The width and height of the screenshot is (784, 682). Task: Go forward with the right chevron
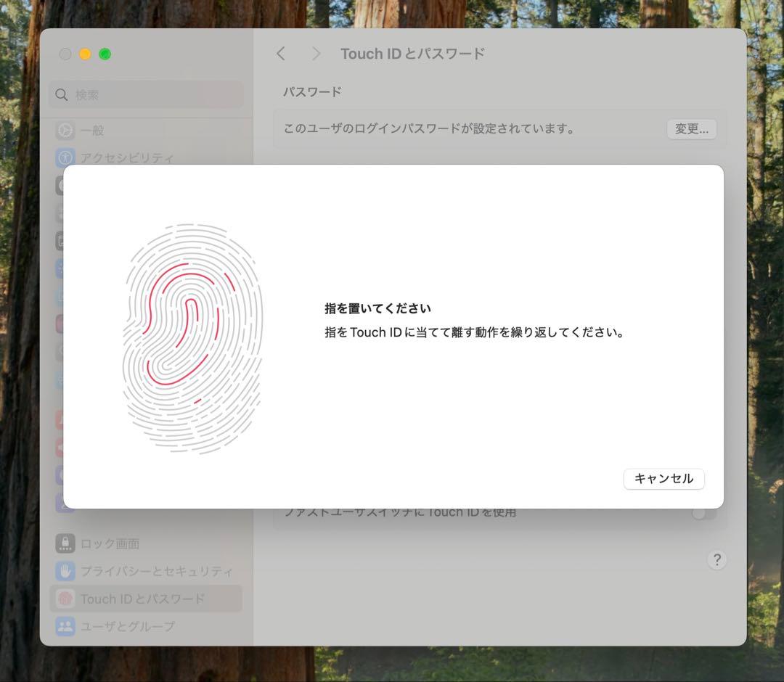click(316, 54)
